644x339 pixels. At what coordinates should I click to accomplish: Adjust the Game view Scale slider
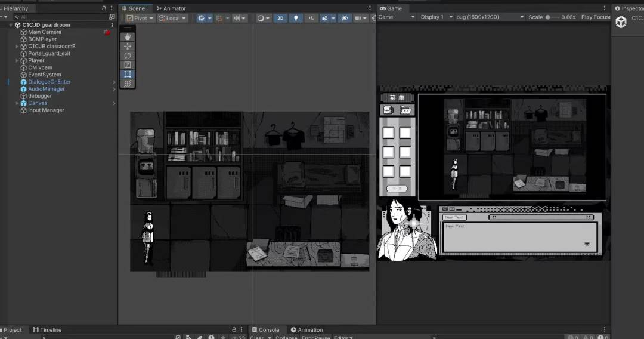pos(552,17)
